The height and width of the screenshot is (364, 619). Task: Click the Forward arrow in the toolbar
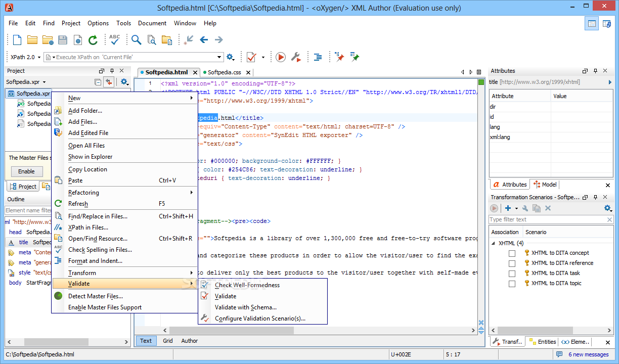point(219,40)
